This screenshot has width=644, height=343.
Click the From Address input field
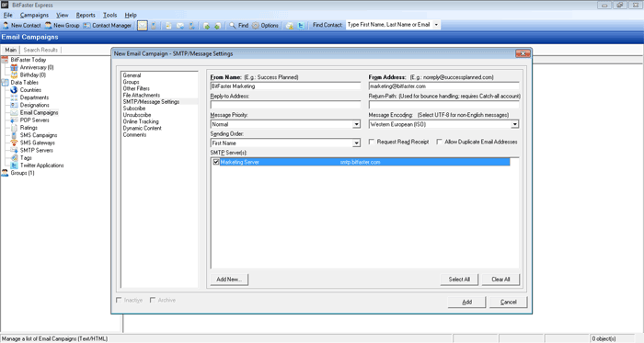coord(443,86)
